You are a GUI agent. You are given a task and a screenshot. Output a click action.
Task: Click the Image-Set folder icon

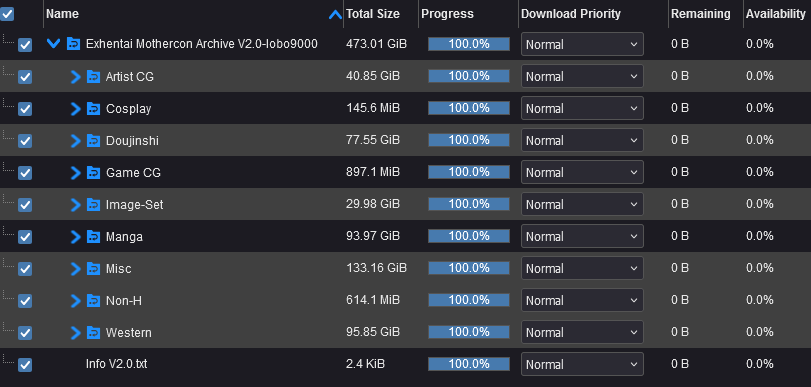[x=93, y=205]
